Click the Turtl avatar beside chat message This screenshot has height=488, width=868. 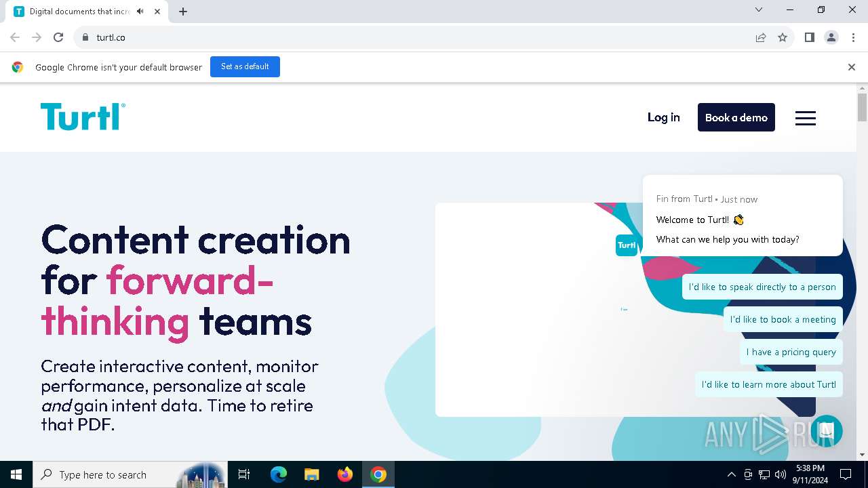[x=627, y=245]
